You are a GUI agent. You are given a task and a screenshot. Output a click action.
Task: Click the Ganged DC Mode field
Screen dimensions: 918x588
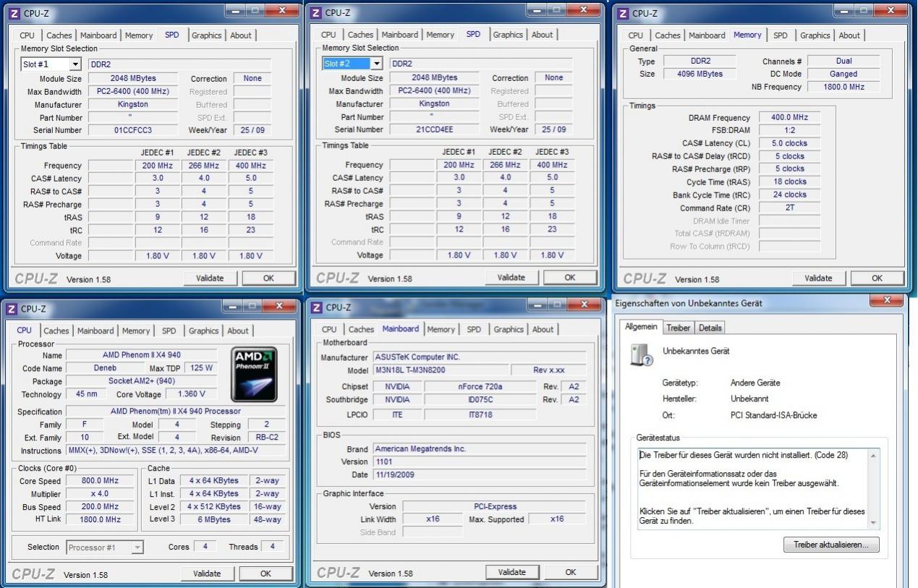(x=843, y=74)
